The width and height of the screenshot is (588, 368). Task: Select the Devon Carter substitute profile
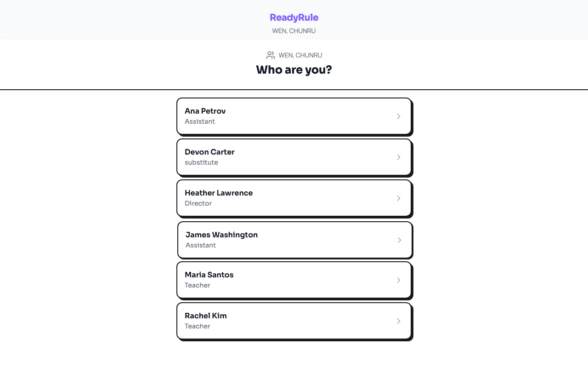click(294, 157)
